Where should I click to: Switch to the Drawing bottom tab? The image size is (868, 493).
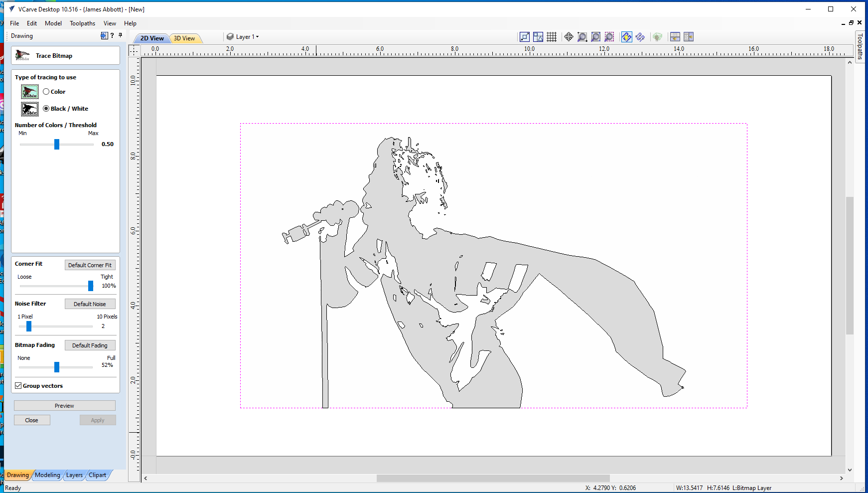(x=18, y=475)
